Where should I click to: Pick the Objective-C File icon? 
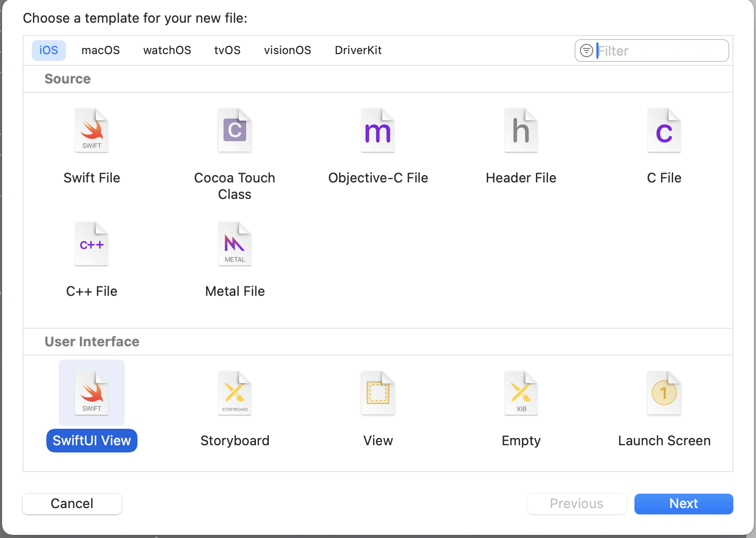pos(378,131)
